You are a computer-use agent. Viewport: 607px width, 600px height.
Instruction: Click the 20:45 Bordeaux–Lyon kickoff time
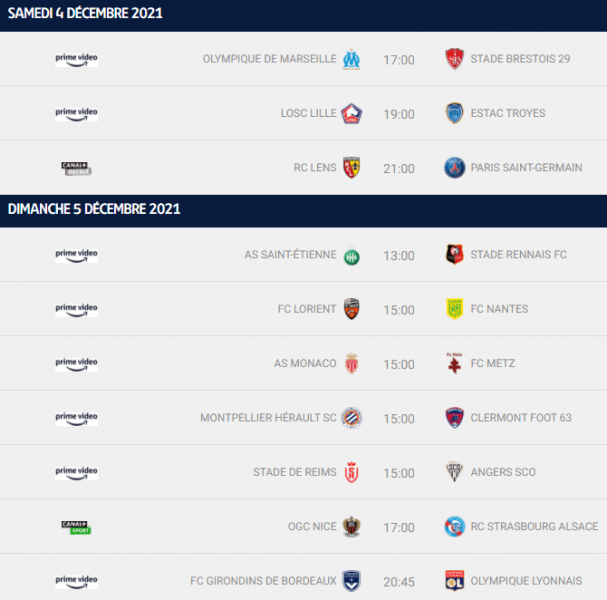point(399,581)
